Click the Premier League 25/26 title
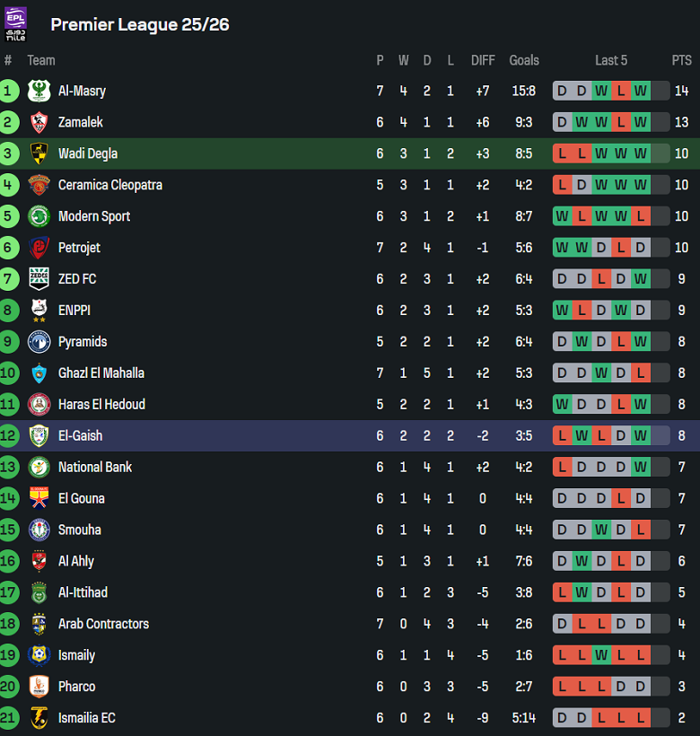 click(x=140, y=24)
